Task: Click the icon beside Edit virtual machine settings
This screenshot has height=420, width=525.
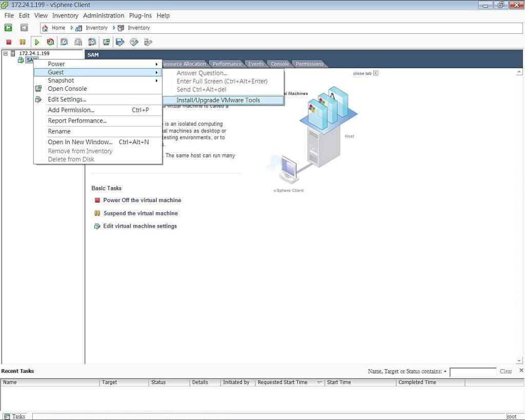Action: (x=97, y=227)
